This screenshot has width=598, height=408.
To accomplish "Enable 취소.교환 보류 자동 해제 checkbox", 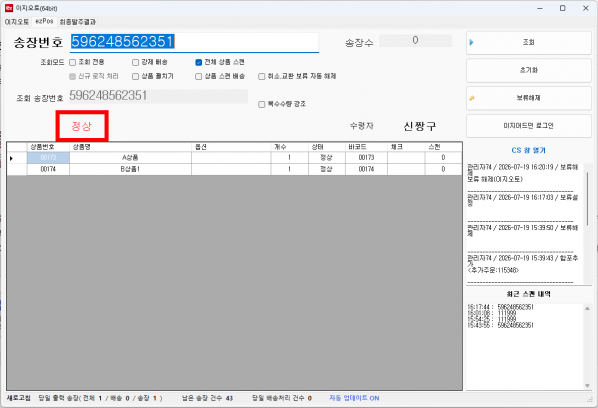I will (262, 77).
